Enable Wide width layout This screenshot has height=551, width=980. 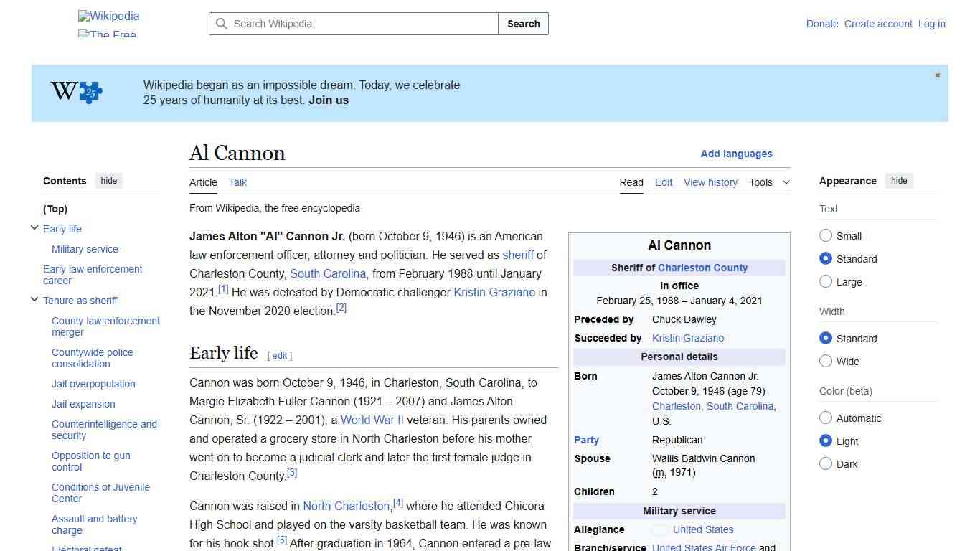click(826, 361)
